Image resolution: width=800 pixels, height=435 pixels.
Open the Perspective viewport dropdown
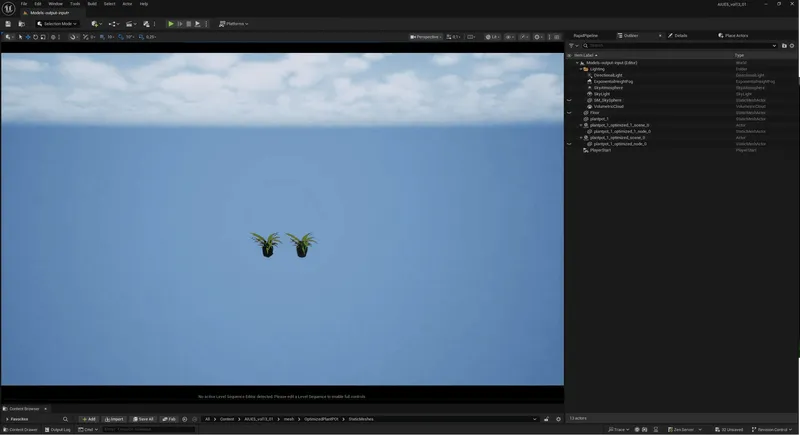[426, 37]
